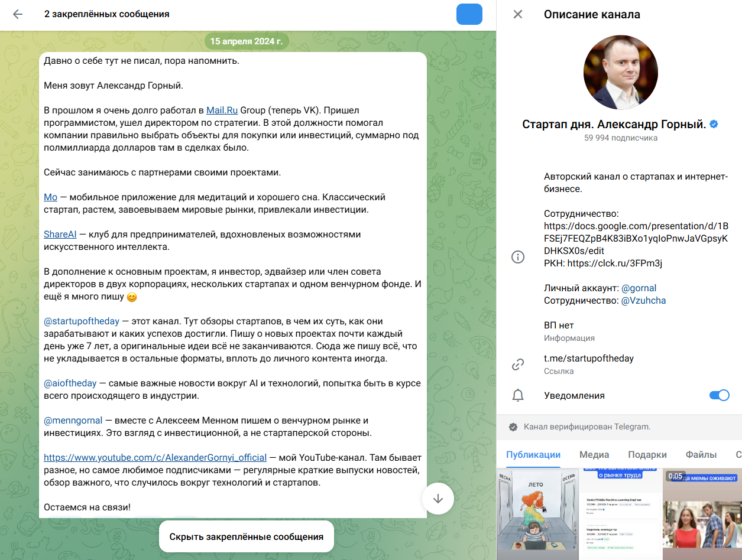
Task: Click the channel title Стартап дня. Александр Горный.
Action: [x=614, y=124]
